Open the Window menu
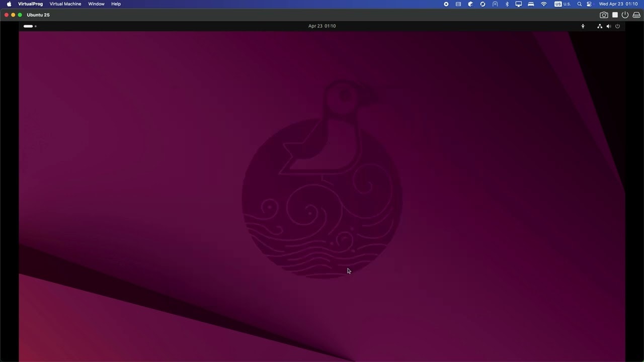This screenshot has width=644, height=362. point(96,4)
